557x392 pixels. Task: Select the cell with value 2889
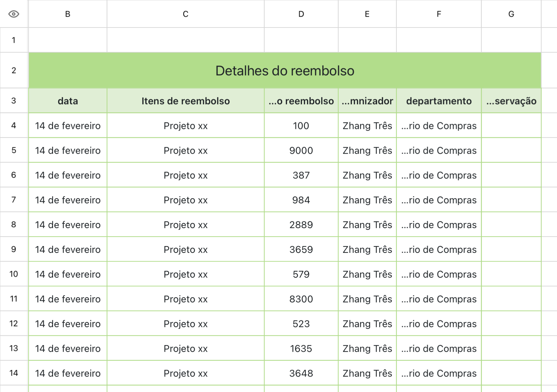tap(301, 225)
